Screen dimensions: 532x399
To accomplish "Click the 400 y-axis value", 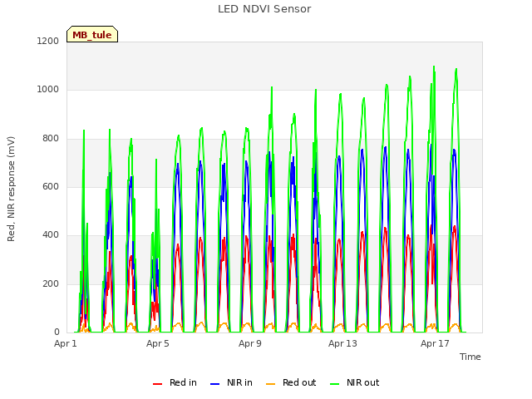I will click(51, 234).
